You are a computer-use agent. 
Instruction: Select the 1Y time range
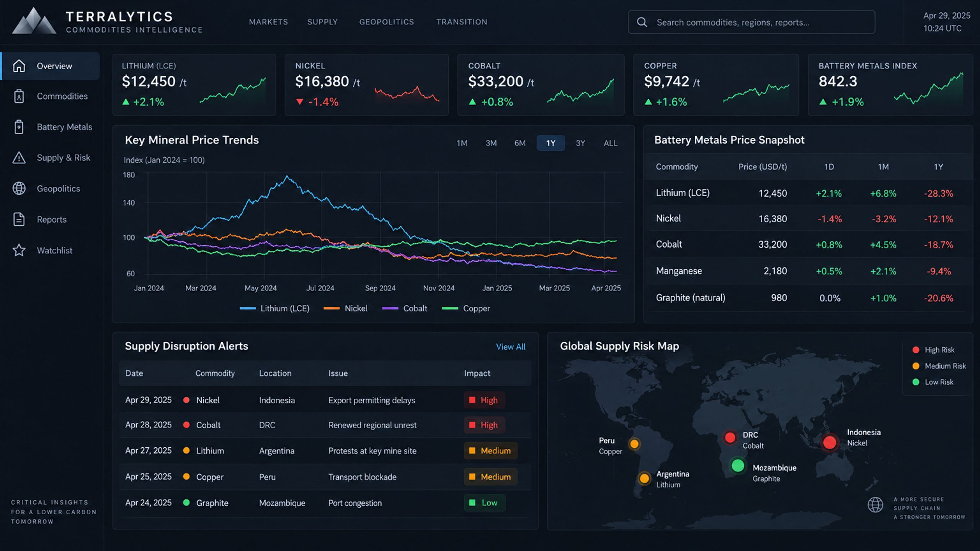point(550,143)
